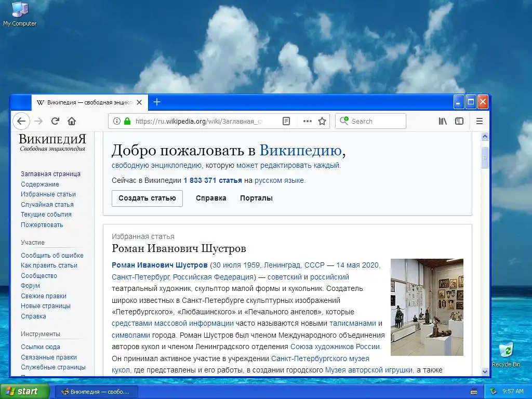This screenshot has width=532, height=399.
Task: Open the Library icon in toolbar
Action: pos(443,121)
